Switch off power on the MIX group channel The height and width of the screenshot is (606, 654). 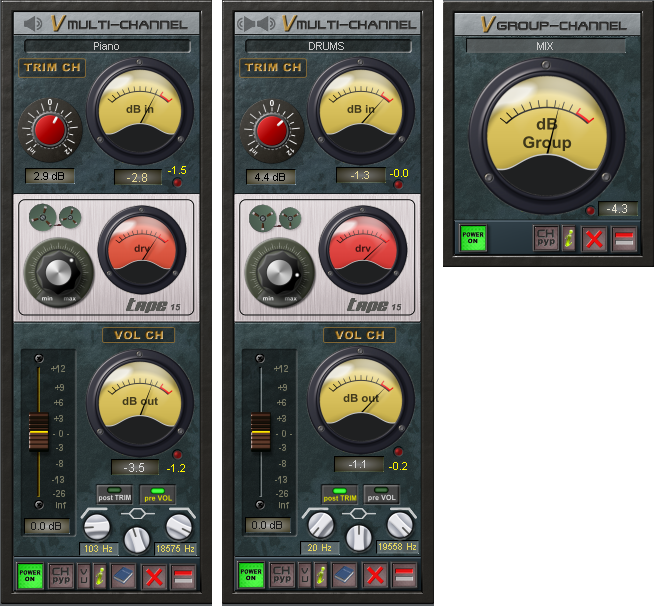coord(472,237)
